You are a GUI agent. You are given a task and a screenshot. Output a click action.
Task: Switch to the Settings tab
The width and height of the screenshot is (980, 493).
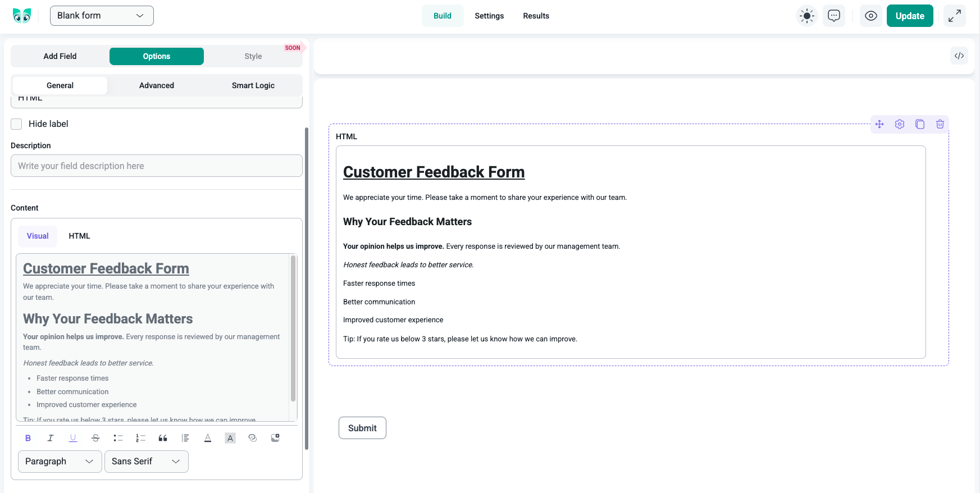pyautogui.click(x=489, y=16)
